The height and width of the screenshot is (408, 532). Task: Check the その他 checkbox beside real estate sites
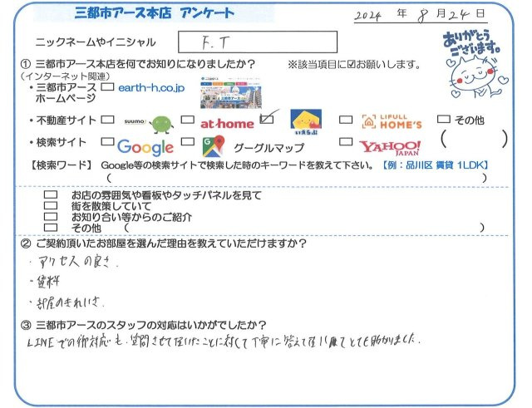[444, 119]
